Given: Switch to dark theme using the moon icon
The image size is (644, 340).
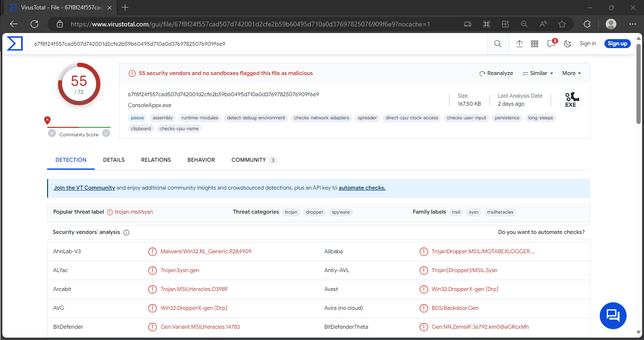Looking at the screenshot, I should tap(567, 43).
